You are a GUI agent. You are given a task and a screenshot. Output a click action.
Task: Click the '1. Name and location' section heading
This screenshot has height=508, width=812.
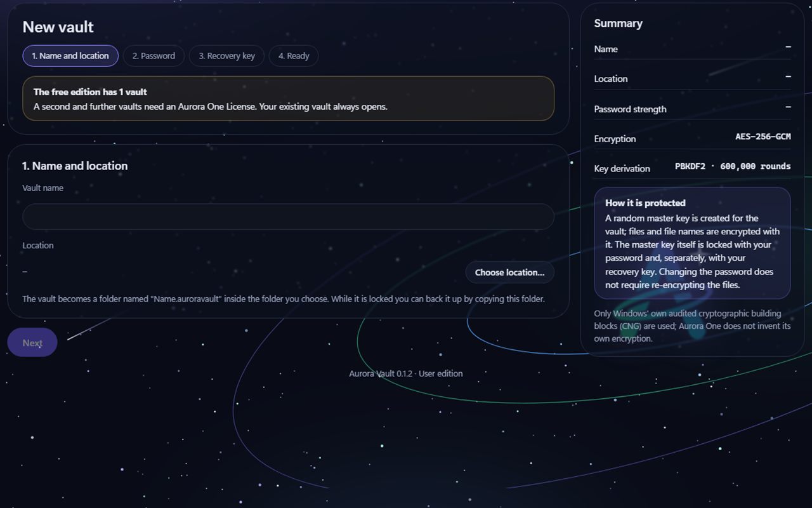75,166
